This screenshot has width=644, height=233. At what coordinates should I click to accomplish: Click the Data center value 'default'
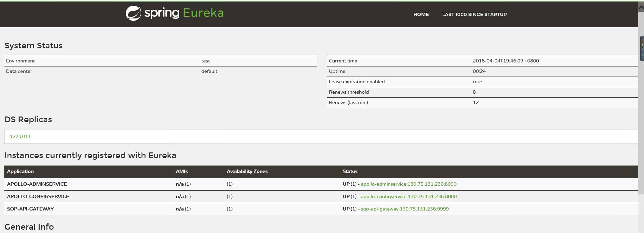pyautogui.click(x=209, y=71)
